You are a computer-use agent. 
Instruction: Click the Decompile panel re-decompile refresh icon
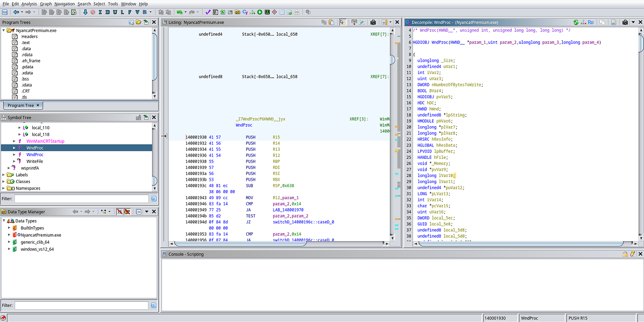[x=576, y=22]
